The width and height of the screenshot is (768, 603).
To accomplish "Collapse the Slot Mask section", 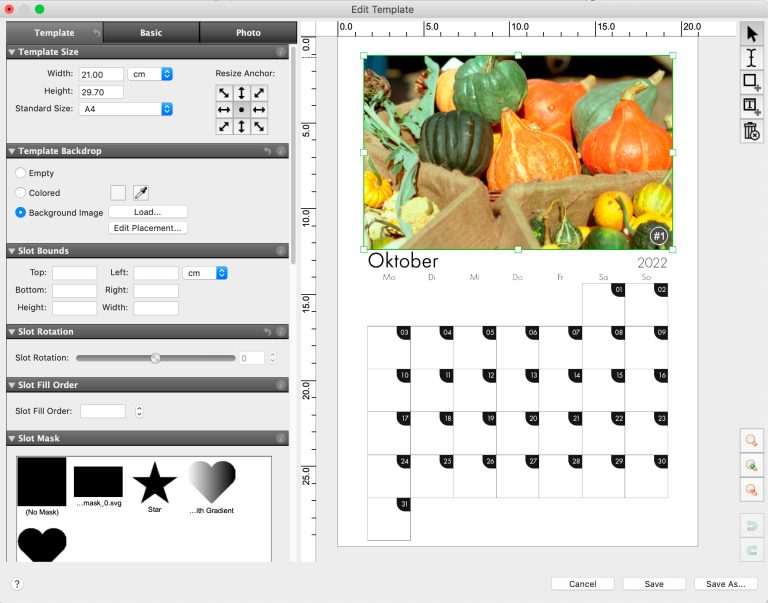I will click(x=12, y=439).
